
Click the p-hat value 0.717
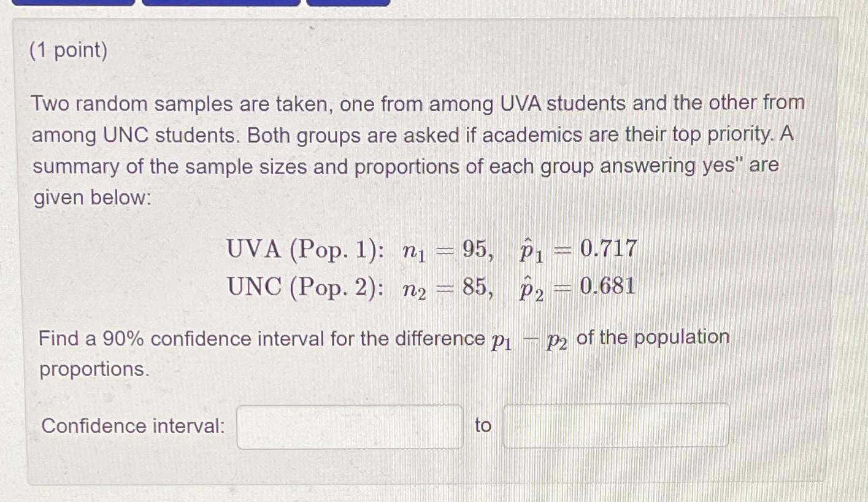609,249
